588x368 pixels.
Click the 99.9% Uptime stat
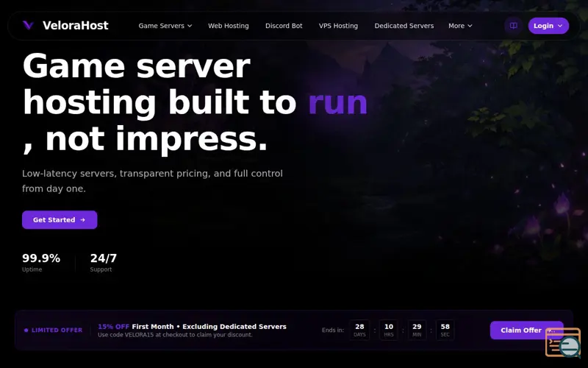point(41,263)
